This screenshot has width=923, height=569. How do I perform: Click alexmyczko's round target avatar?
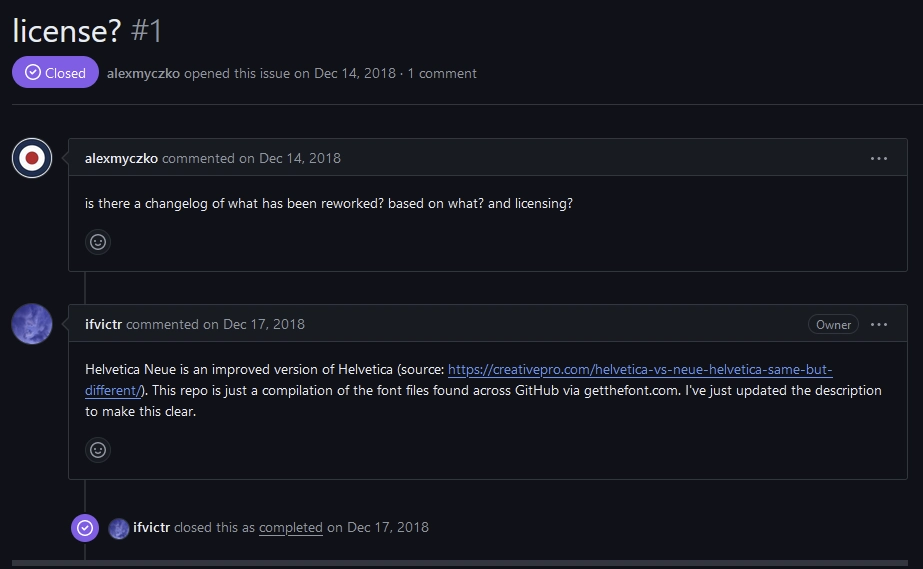pyautogui.click(x=32, y=158)
